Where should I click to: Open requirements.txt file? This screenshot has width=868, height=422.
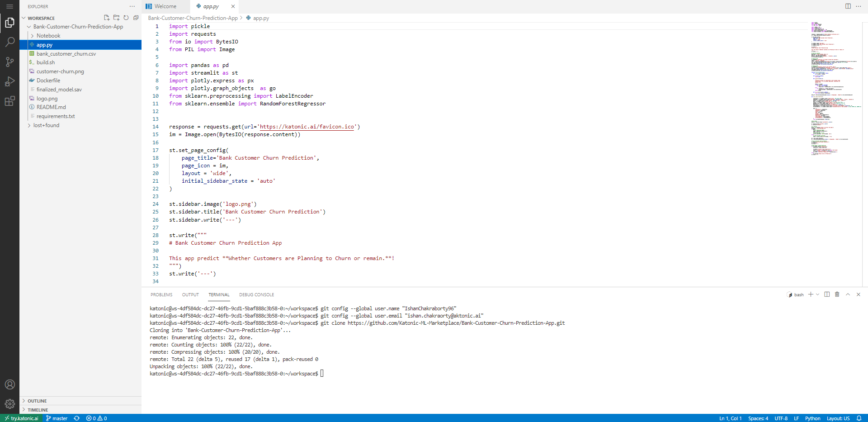coord(56,116)
